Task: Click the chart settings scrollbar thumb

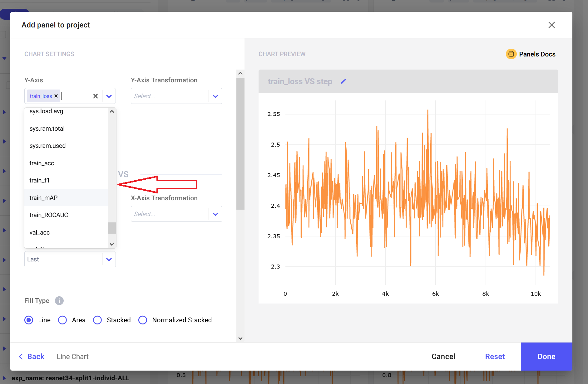Action: click(240, 143)
